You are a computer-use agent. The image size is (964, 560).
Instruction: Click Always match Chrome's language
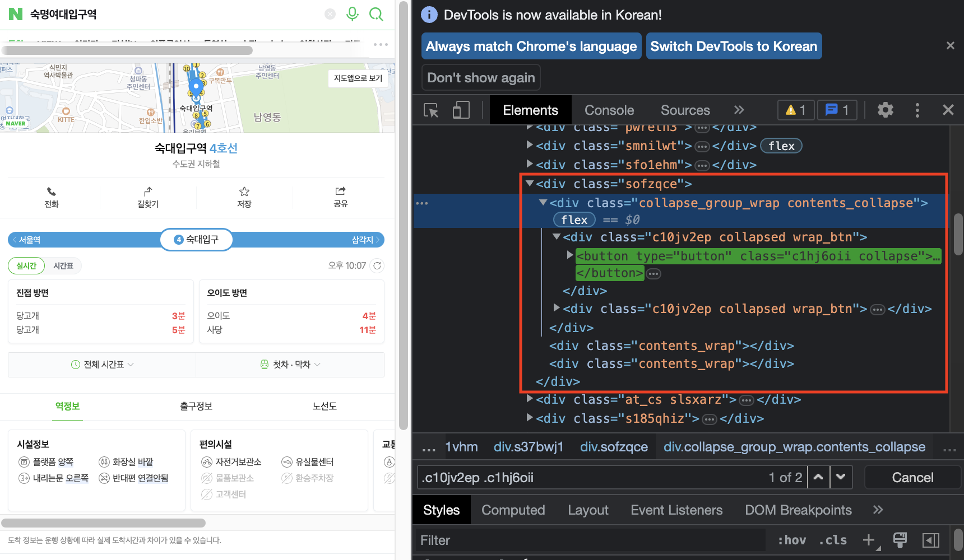[x=531, y=46]
